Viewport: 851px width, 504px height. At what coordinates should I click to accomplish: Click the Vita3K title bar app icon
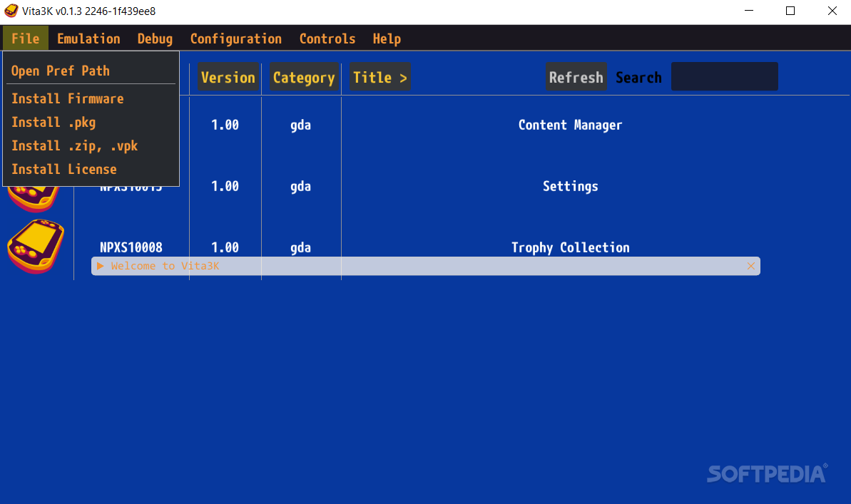coord(11,11)
